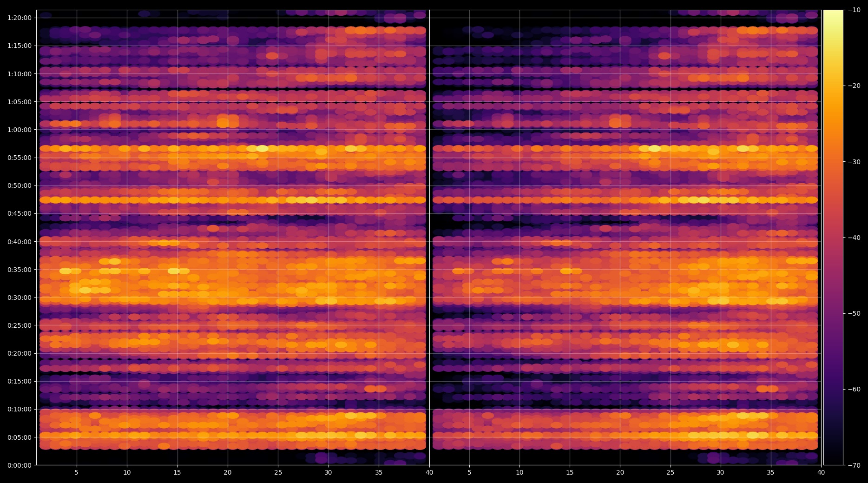Select the −60 colorbar label
The width and height of the screenshot is (868, 483).
click(x=854, y=389)
